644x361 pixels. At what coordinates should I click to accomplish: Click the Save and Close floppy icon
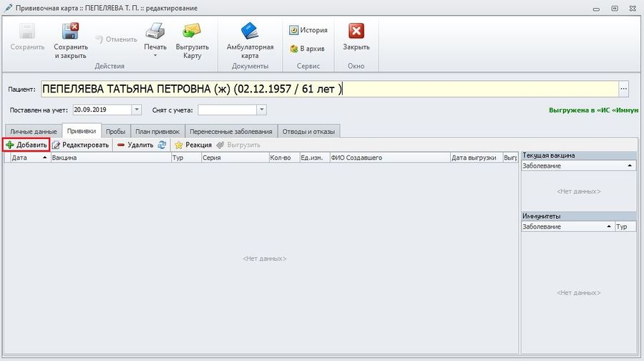click(70, 32)
